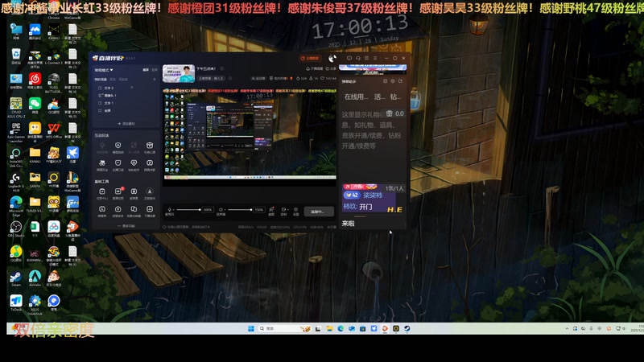
Task: Select the 摄像头 1 source row
Action: click(126, 95)
